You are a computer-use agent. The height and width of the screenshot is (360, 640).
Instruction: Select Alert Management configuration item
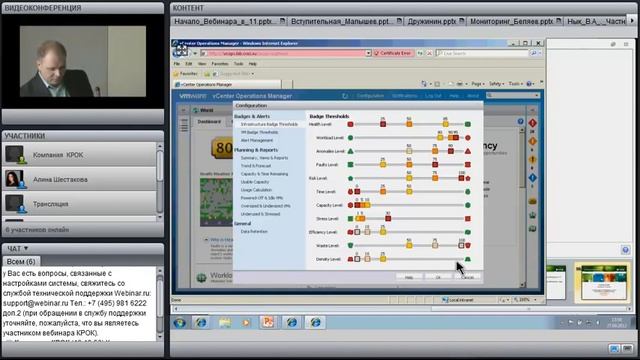pos(257,140)
